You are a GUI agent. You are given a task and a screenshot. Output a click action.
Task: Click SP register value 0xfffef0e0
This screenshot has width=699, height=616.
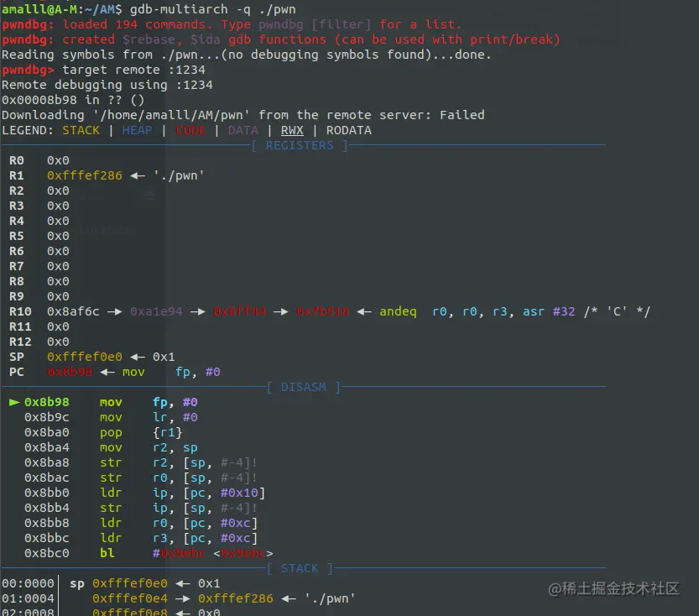tap(84, 357)
